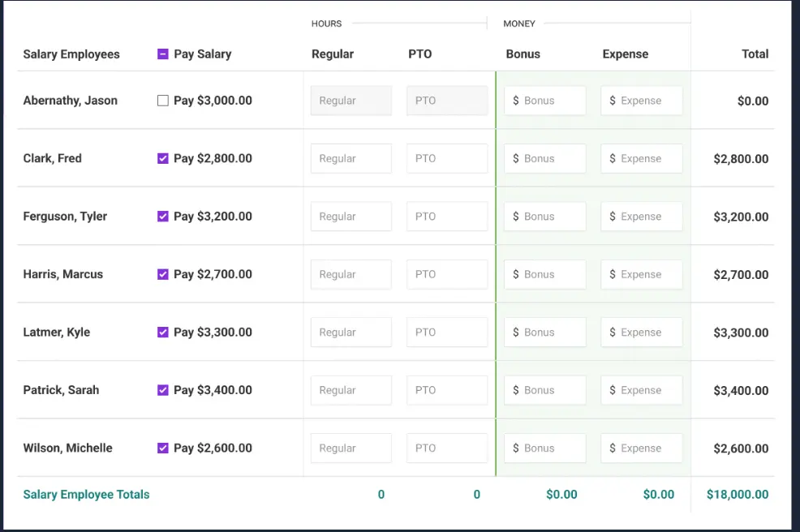The width and height of the screenshot is (800, 532).
Task: Click Expense field for Abernathy, Jason
Action: coord(641,101)
